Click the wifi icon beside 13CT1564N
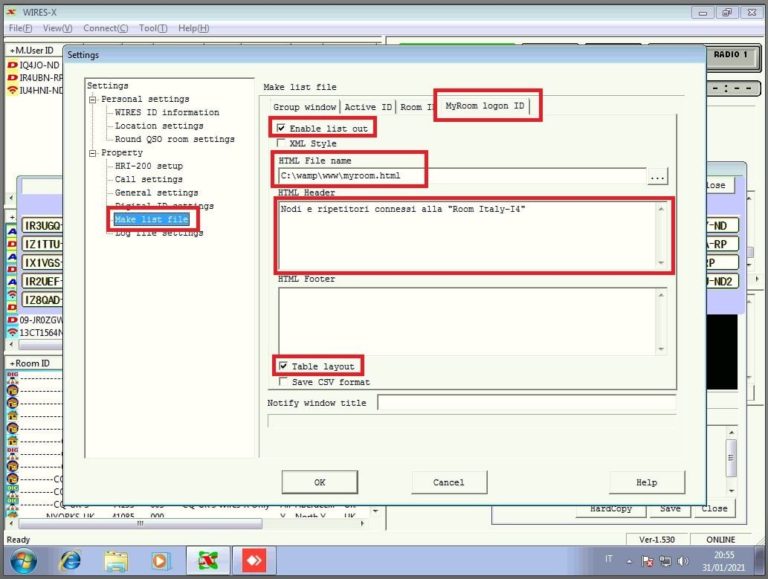 point(12,333)
